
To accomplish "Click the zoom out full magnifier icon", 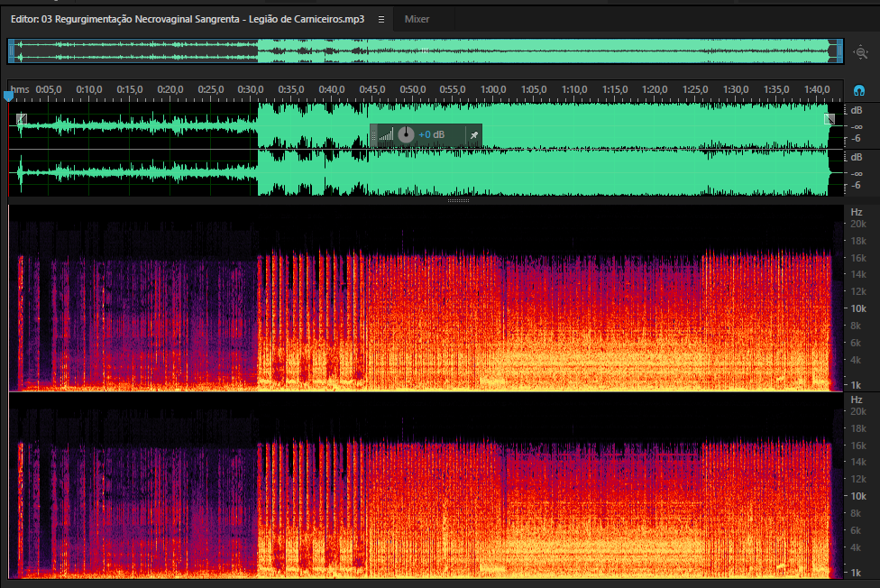I will pos(861,52).
